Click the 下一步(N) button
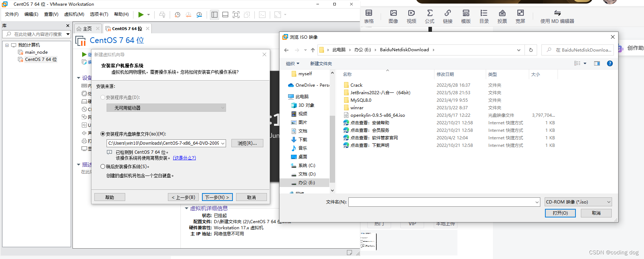Image resolution: width=644 pixels, height=259 pixels. tap(217, 197)
